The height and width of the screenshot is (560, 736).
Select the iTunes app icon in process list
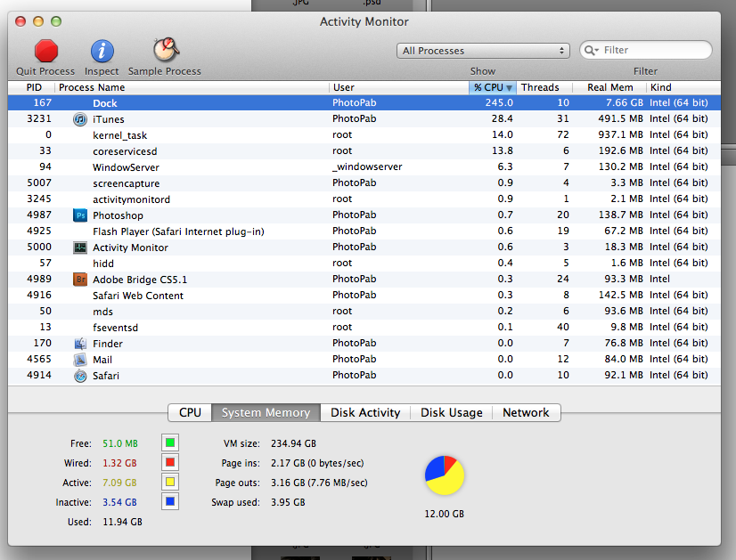pos(80,119)
